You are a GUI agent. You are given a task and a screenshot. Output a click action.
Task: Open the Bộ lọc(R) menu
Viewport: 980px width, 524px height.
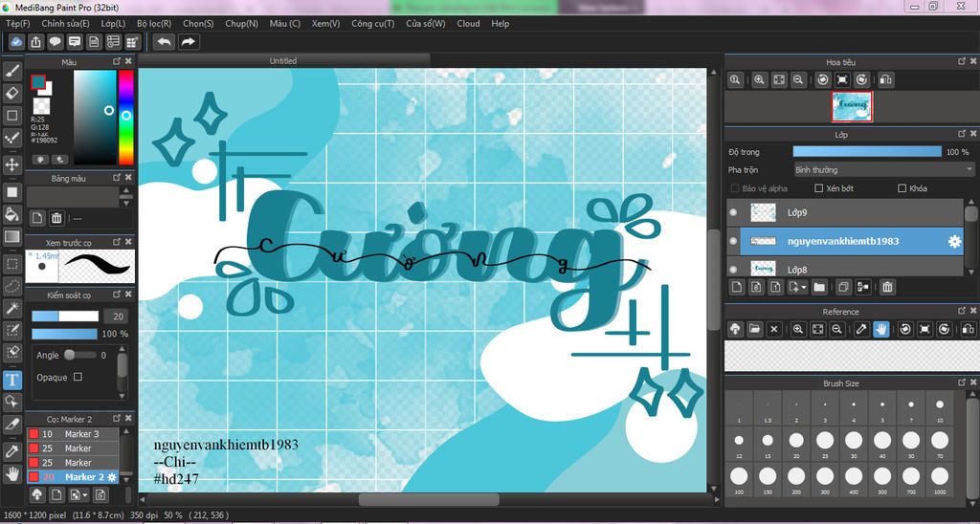click(x=154, y=23)
